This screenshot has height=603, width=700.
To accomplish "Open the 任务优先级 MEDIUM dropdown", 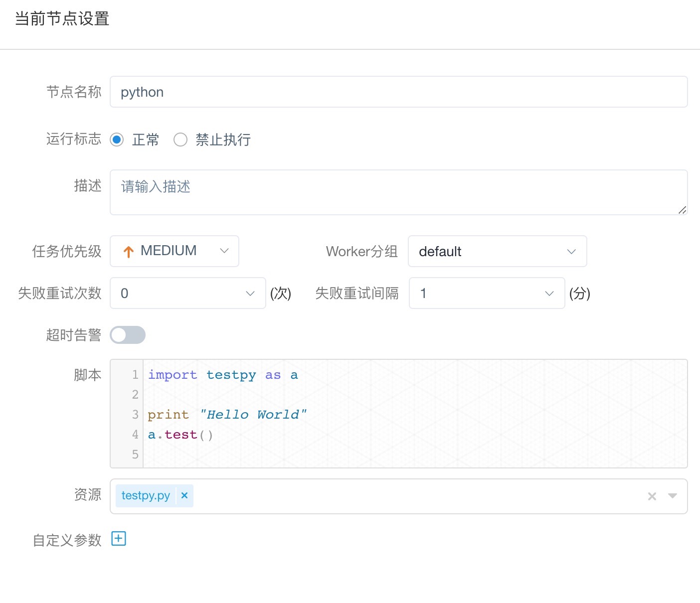I will pyautogui.click(x=175, y=251).
